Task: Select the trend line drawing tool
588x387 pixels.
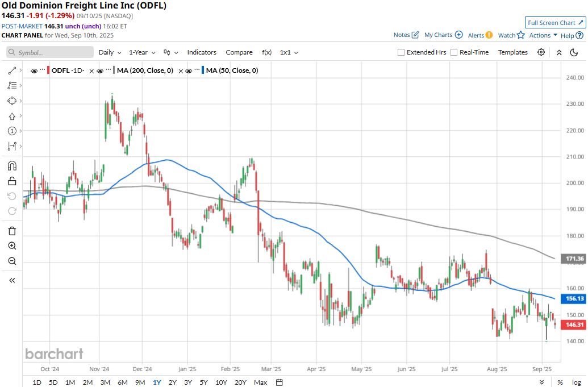Action: coord(12,70)
